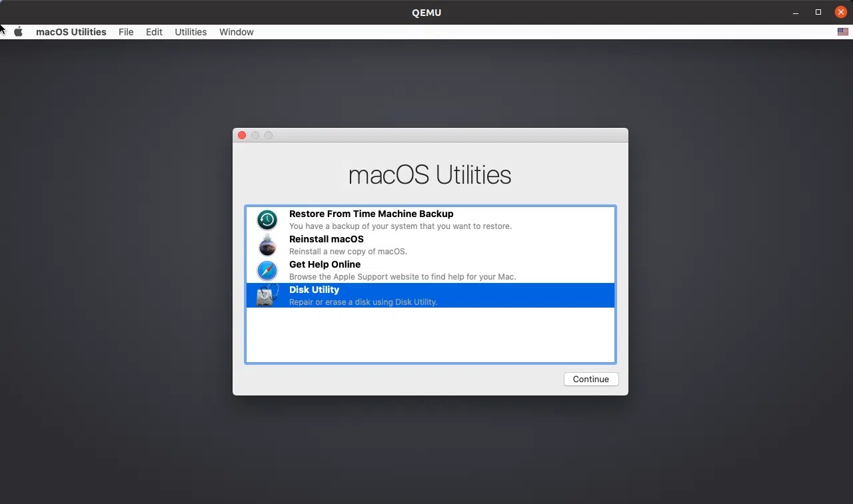This screenshot has width=853, height=504.
Task: Open the File menu
Action: point(126,31)
